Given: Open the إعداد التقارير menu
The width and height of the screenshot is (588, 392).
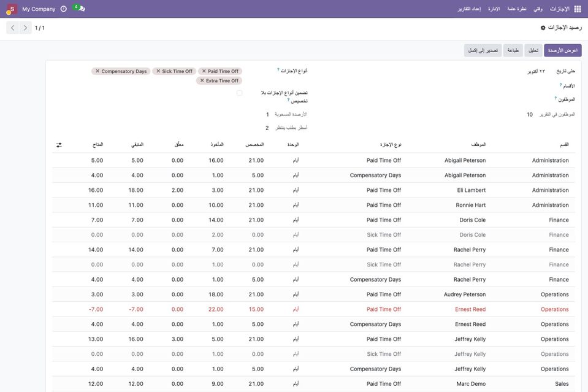Looking at the screenshot, I should (x=469, y=9).
